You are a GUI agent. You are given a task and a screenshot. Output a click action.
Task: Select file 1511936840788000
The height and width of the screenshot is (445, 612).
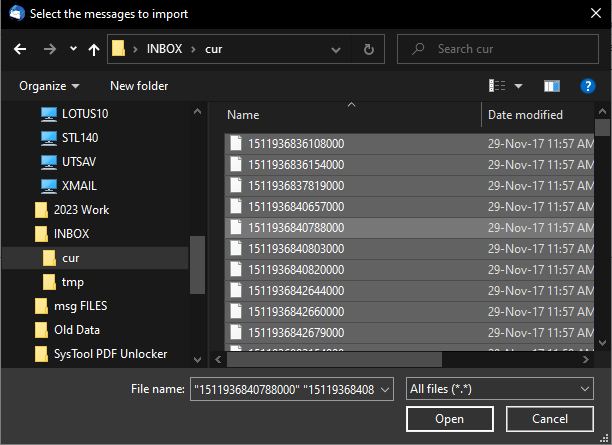[x=409, y=228]
